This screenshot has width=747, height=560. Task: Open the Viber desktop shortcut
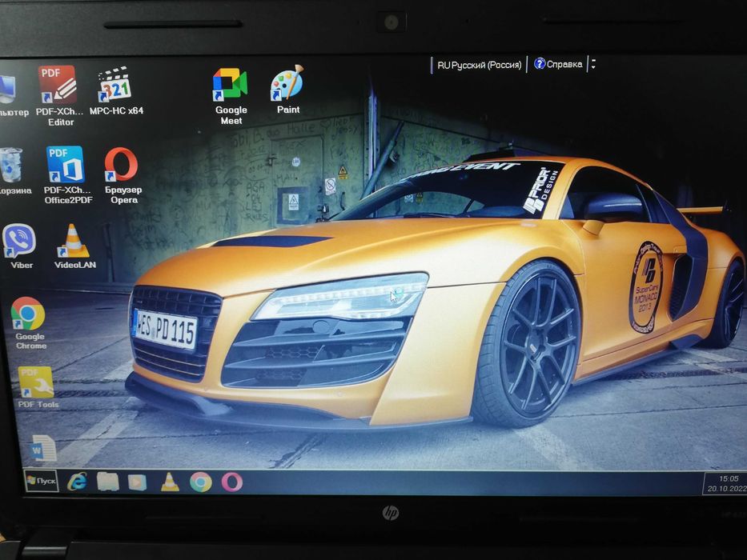tap(20, 246)
